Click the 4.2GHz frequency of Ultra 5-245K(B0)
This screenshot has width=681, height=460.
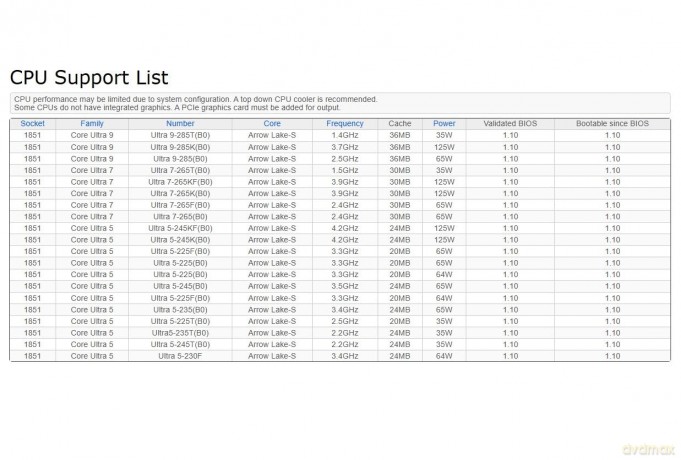point(345,240)
